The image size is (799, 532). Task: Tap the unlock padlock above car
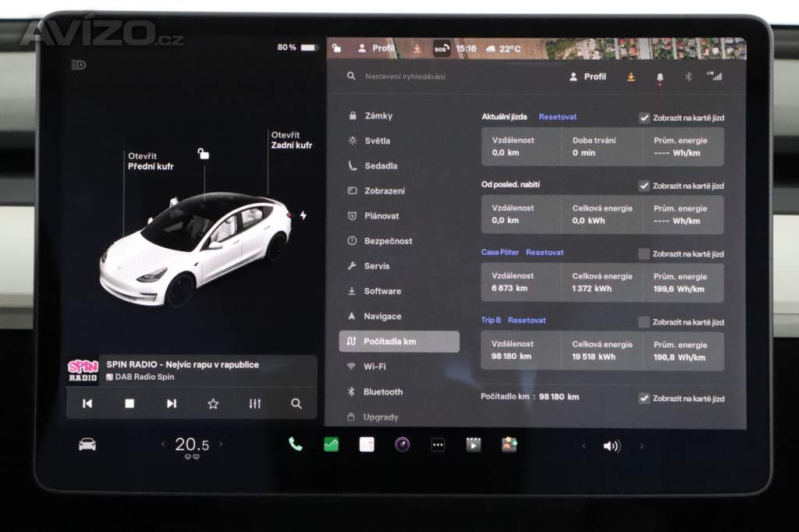tap(203, 154)
